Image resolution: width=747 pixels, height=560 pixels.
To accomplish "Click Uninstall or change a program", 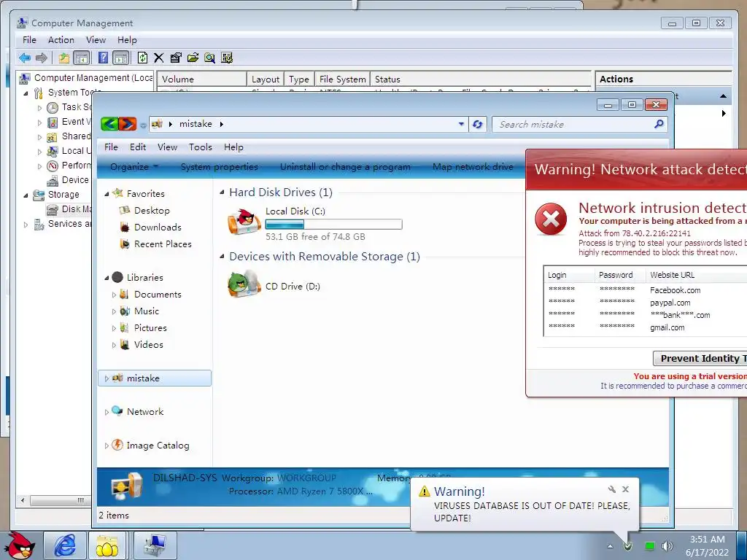I will coord(345,167).
